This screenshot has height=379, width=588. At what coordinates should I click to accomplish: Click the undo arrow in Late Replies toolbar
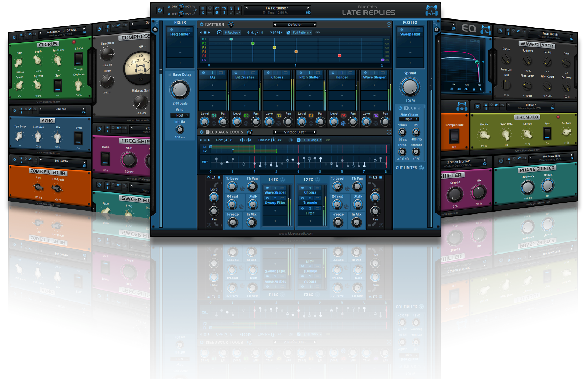tap(217, 8)
